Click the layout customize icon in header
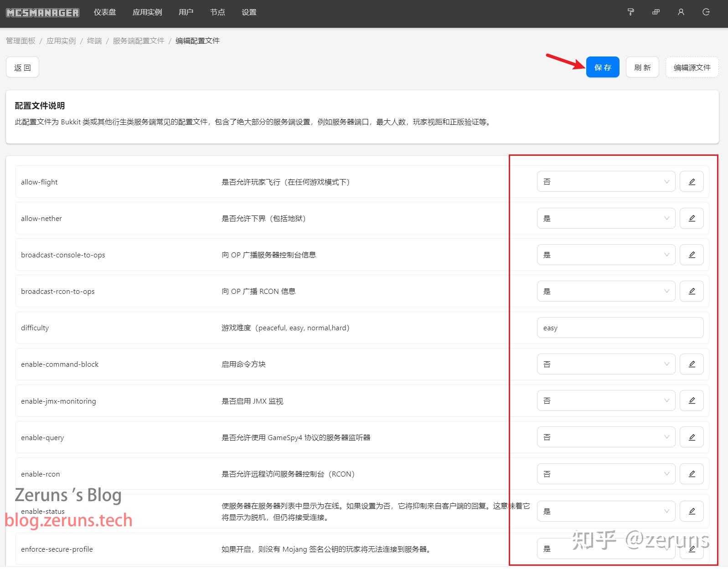Image resolution: width=728 pixels, height=569 pixels. click(656, 12)
